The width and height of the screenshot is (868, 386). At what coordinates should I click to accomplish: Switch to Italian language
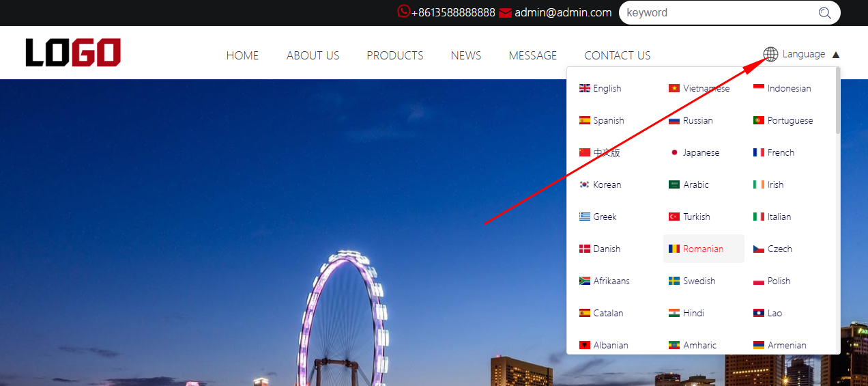point(772,217)
